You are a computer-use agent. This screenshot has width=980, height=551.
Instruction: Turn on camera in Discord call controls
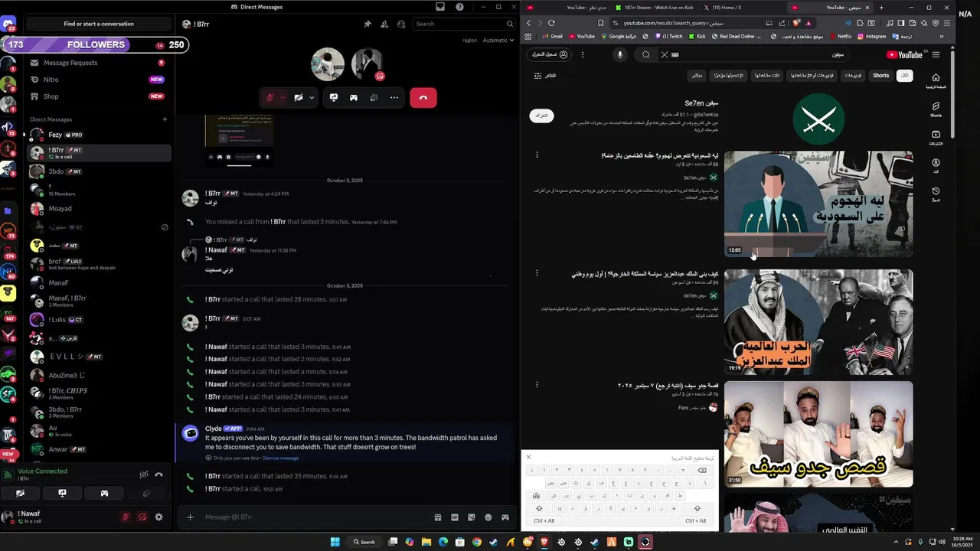pos(299,97)
